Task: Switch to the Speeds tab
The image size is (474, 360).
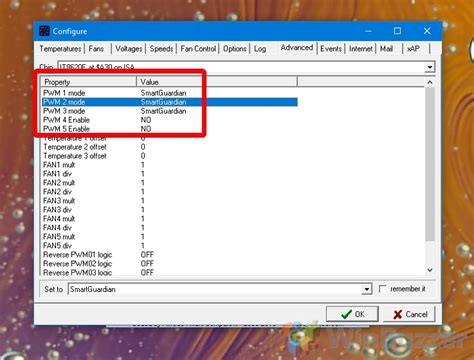Action: click(161, 49)
